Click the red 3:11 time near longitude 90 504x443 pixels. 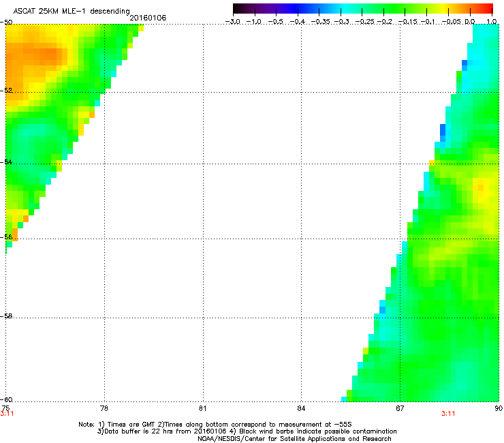click(x=448, y=414)
